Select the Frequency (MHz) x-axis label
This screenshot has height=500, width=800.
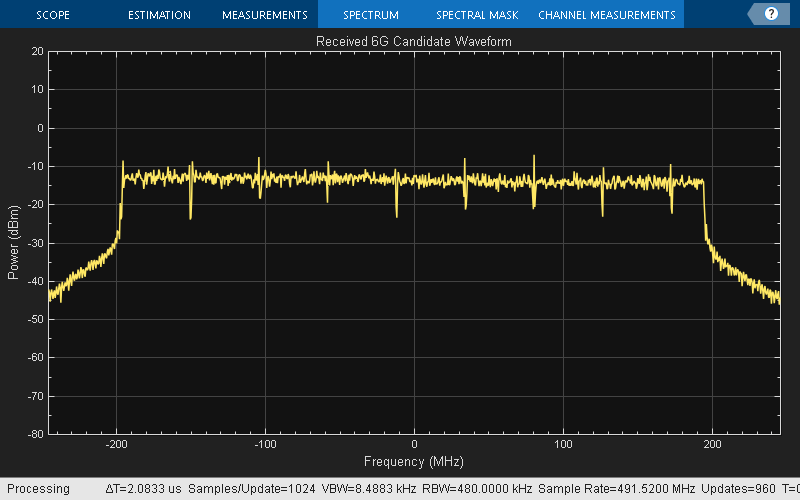coord(414,462)
